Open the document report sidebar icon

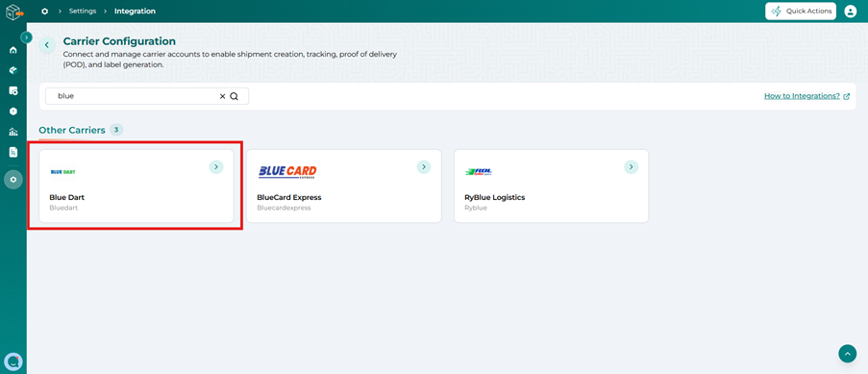pos(13,152)
